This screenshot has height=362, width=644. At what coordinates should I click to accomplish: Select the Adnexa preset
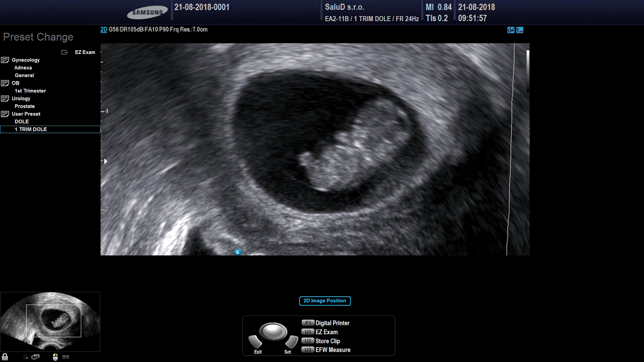(23, 68)
